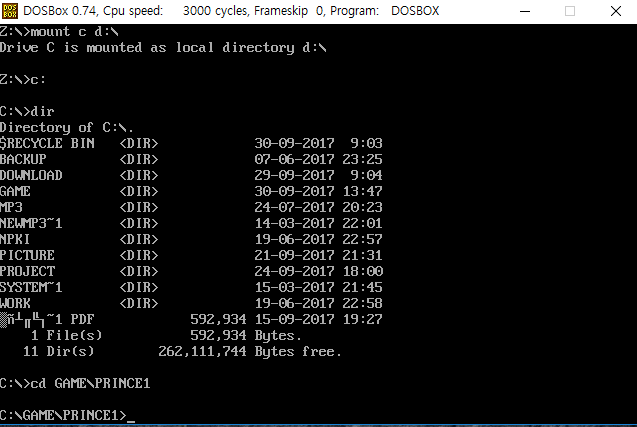Click '262,111,744 Bytes free' text

250,351
